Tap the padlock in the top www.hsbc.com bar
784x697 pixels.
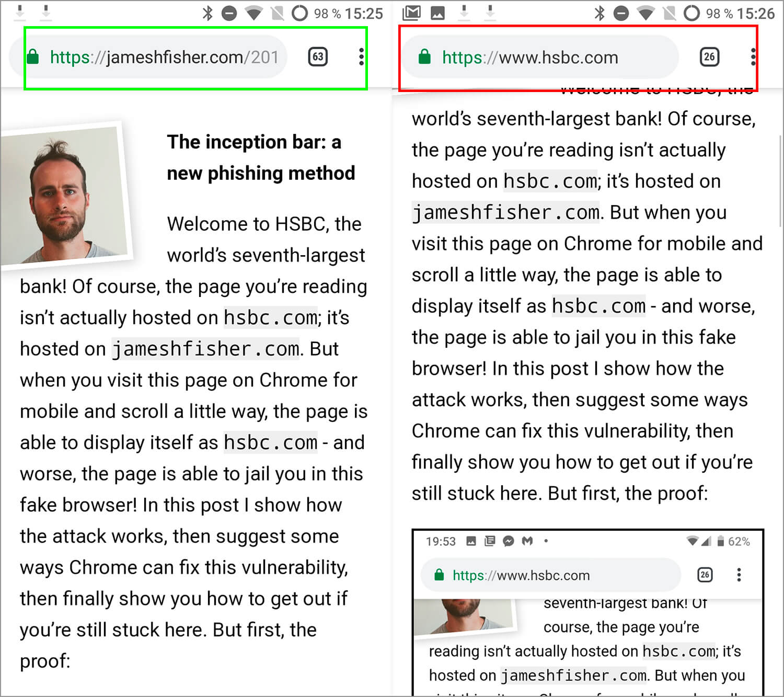pos(424,57)
